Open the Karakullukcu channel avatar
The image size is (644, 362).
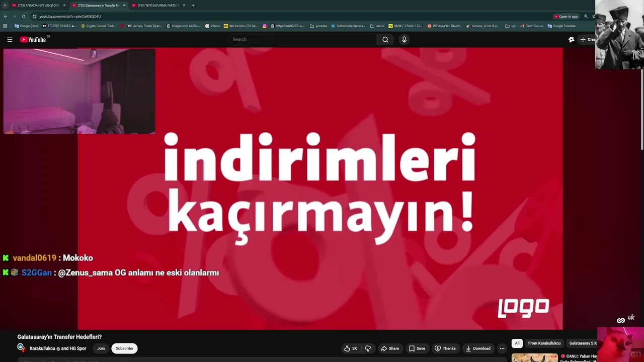21,348
